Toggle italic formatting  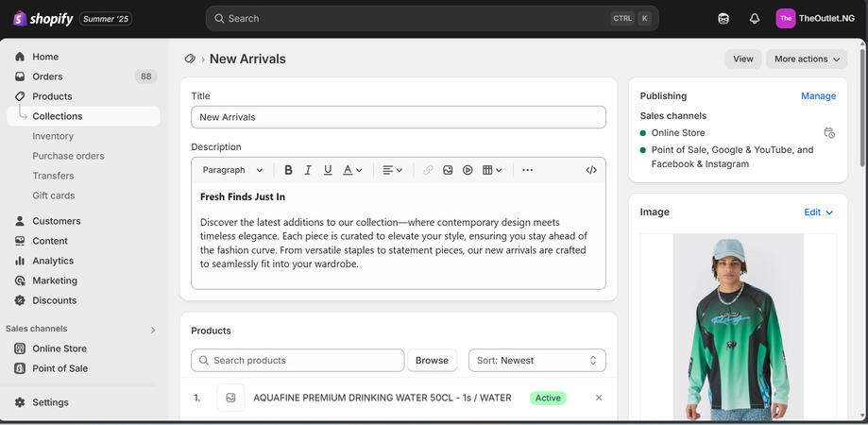click(308, 170)
